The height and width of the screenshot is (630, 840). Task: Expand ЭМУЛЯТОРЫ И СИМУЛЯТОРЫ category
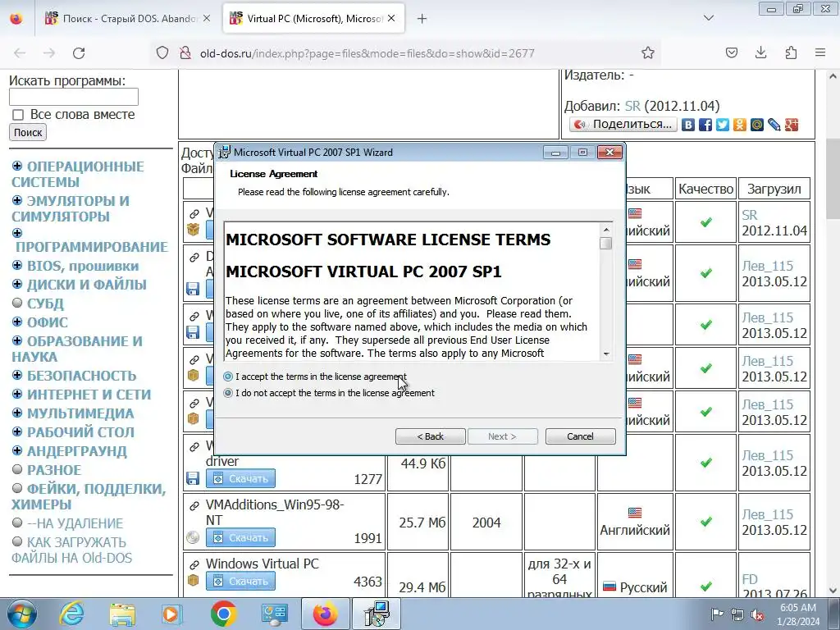pyautogui.click(x=17, y=200)
